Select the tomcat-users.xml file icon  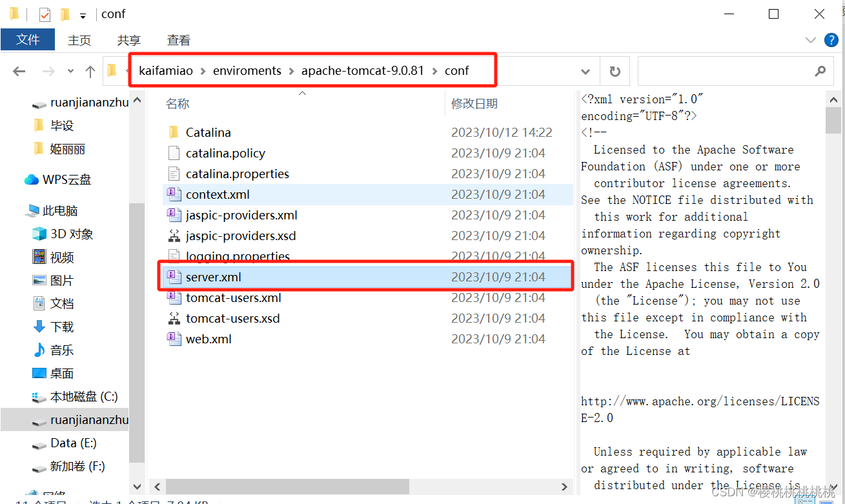click(173, 297)
